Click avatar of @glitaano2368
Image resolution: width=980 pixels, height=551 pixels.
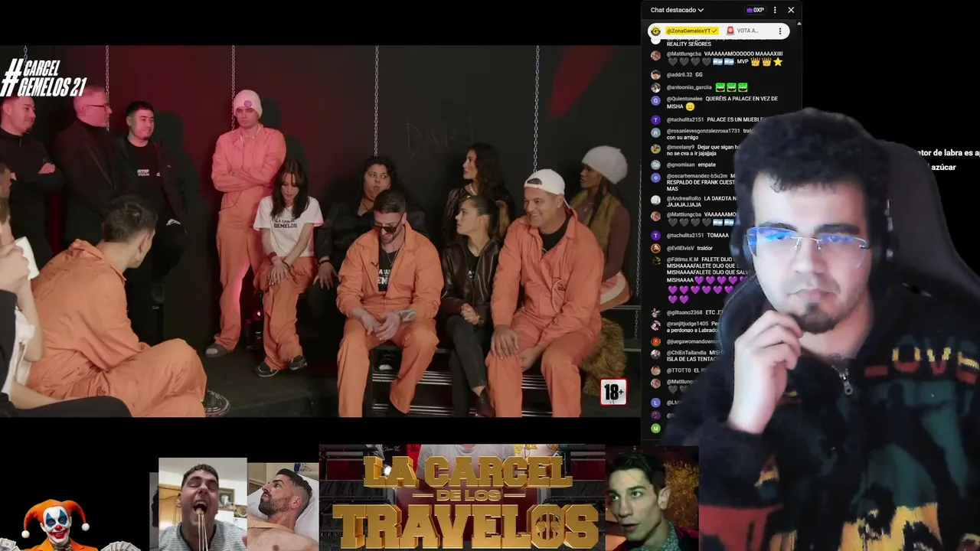coord(655,313)
